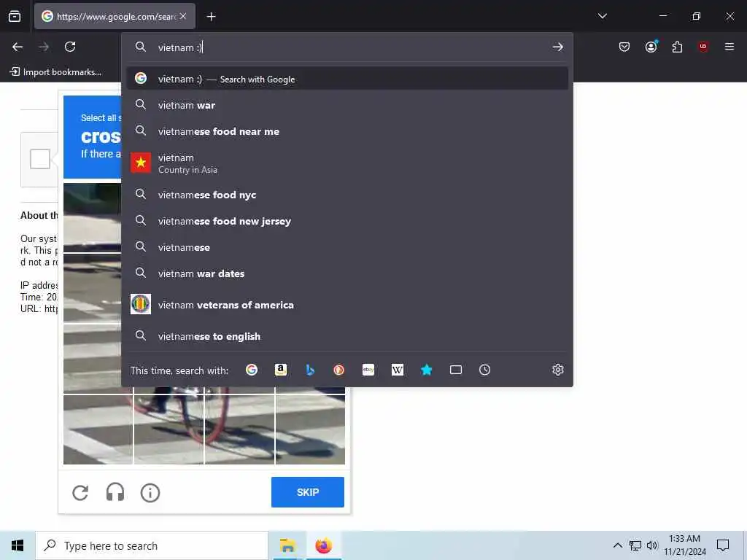Click Import bookmarks link
Image resolution: width=747 pixels, height=560 pixels.
click(x=55, y=72)
